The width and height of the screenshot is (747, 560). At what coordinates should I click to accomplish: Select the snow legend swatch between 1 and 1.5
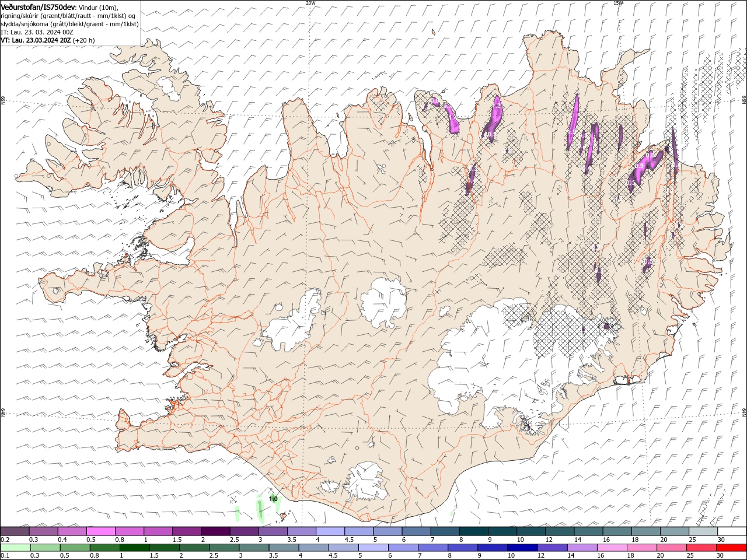(158, 531)
